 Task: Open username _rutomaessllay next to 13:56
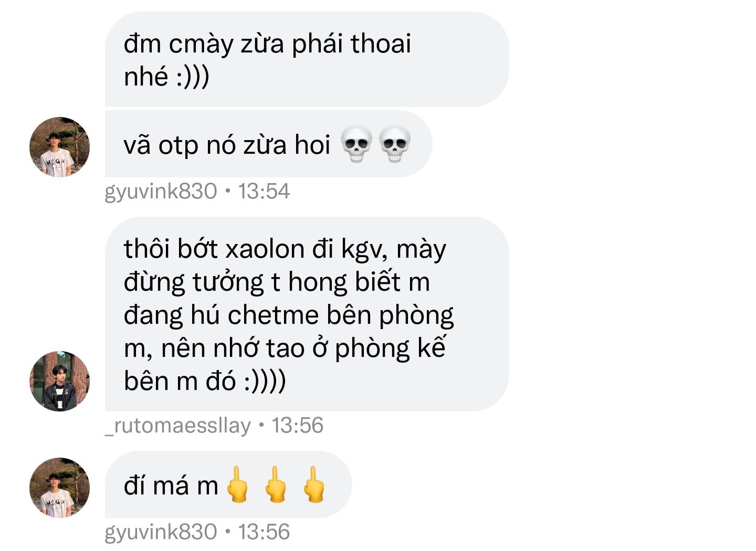tap(178, 426)
